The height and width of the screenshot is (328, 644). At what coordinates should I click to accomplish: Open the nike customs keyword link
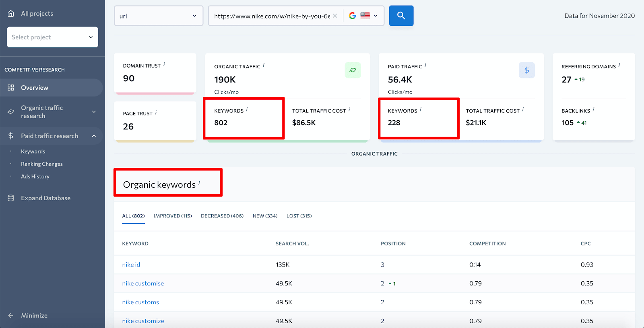[x=140, y=302]
